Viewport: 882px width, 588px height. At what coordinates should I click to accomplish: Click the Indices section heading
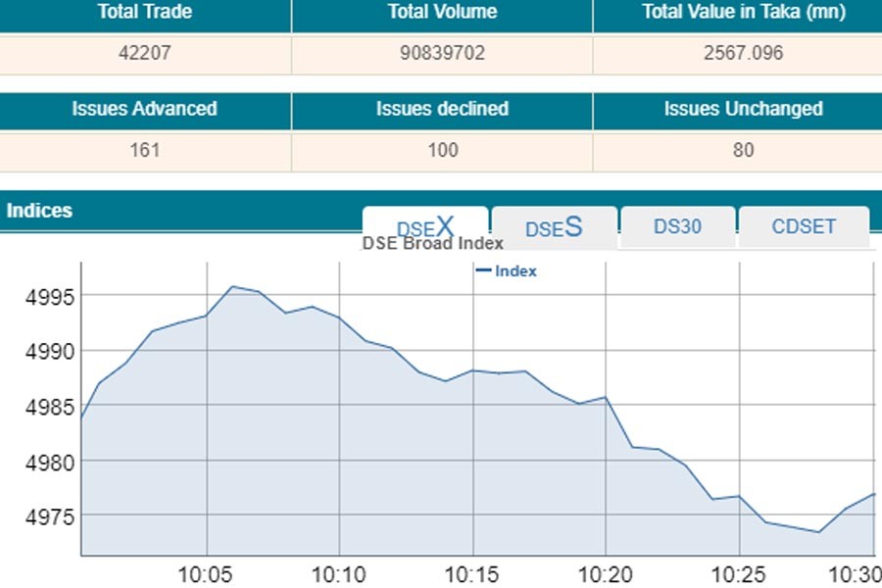click(x=39, y=211)
